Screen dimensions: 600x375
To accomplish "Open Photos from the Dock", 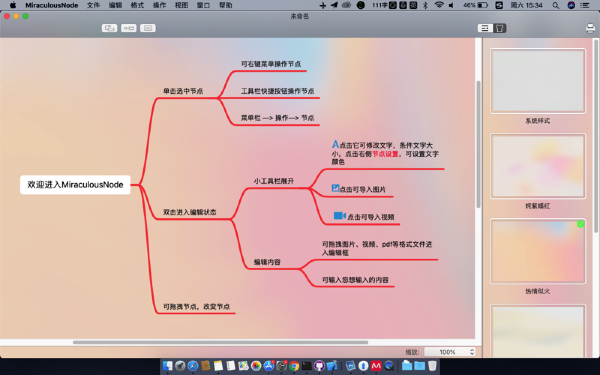I will pos(256,366).
